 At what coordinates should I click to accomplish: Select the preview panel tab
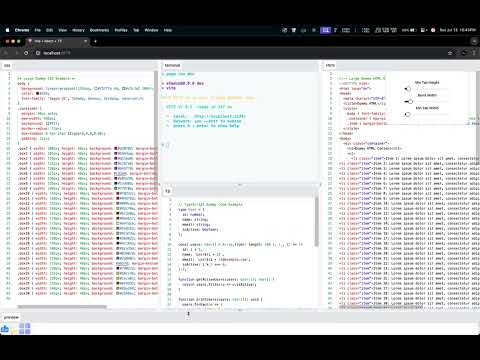click(11, 317)
